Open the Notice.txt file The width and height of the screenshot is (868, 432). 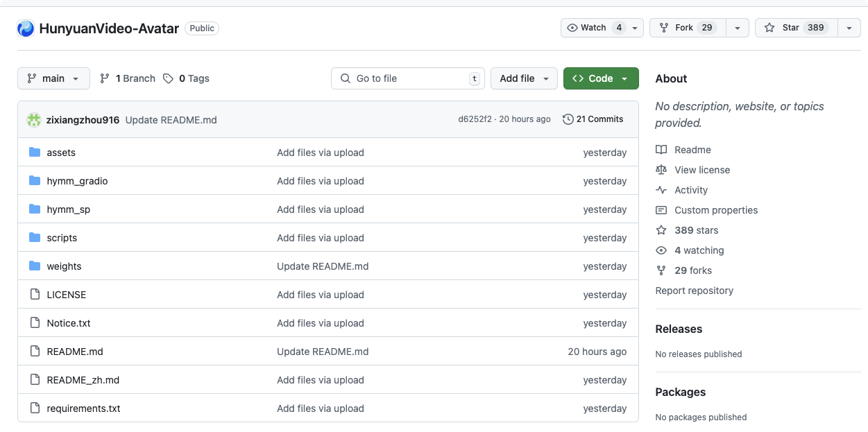click(x=69, y=323)
